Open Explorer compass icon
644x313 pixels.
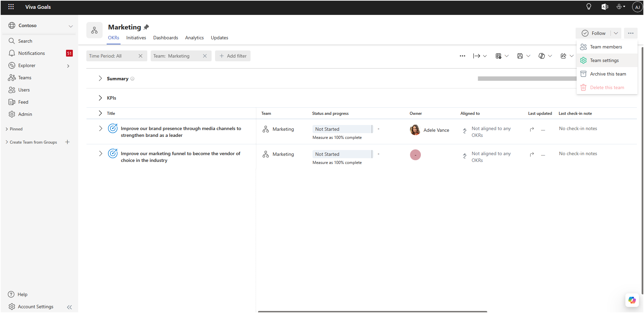coord(12,65)
